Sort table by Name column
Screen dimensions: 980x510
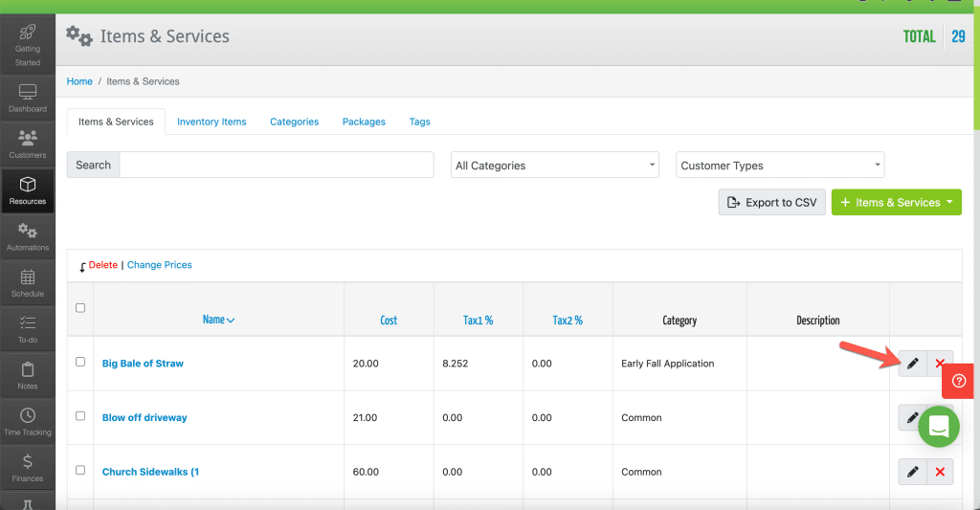[x=218, y=320]
